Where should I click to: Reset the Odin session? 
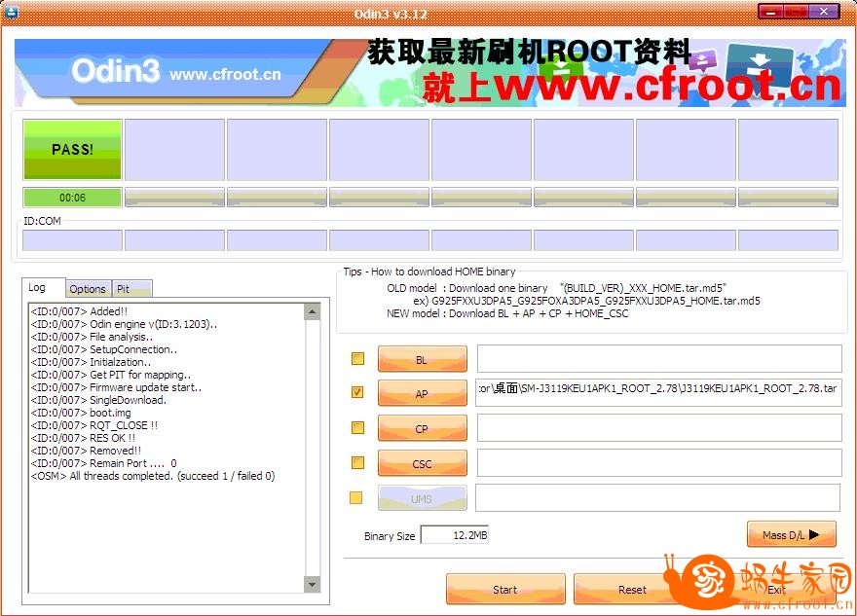[632, 590]
